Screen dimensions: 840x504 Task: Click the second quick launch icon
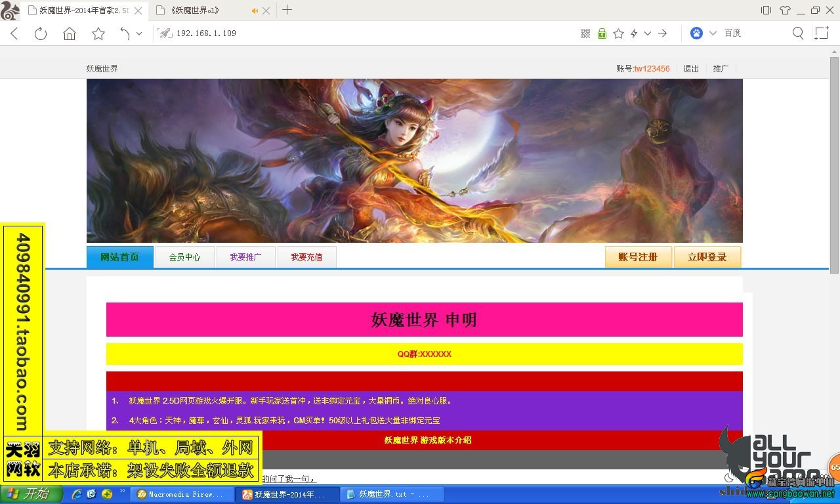pos(92,494)
